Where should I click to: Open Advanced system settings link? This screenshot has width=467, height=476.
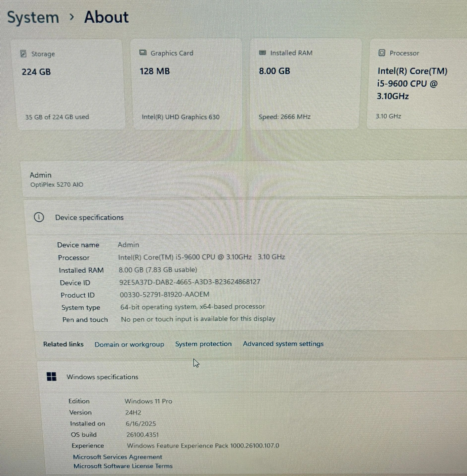[x=283, y=344]
